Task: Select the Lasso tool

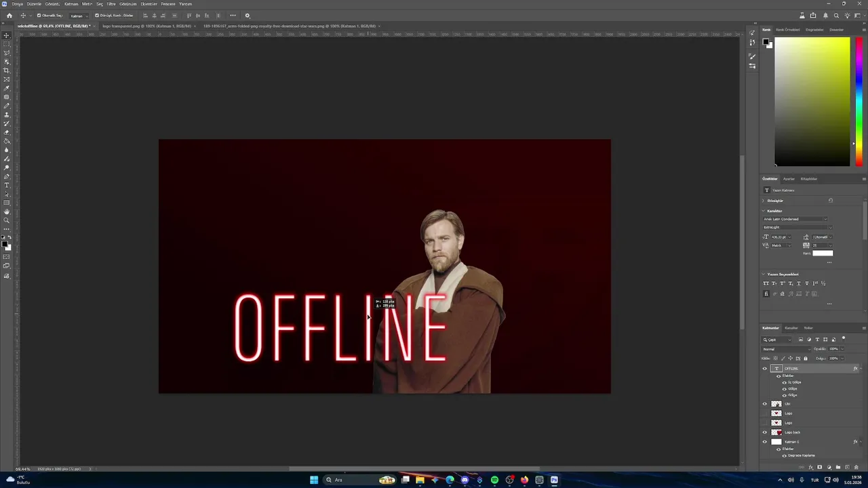Action: click(7, 53)
